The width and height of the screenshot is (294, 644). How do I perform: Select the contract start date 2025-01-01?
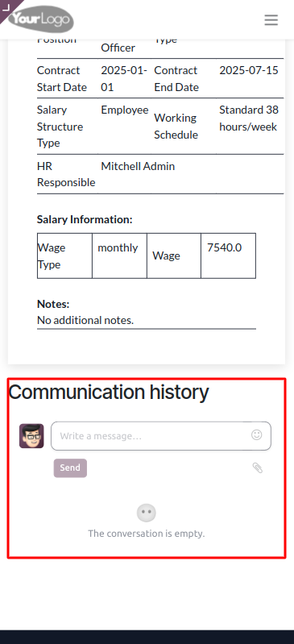click(124, 79)
